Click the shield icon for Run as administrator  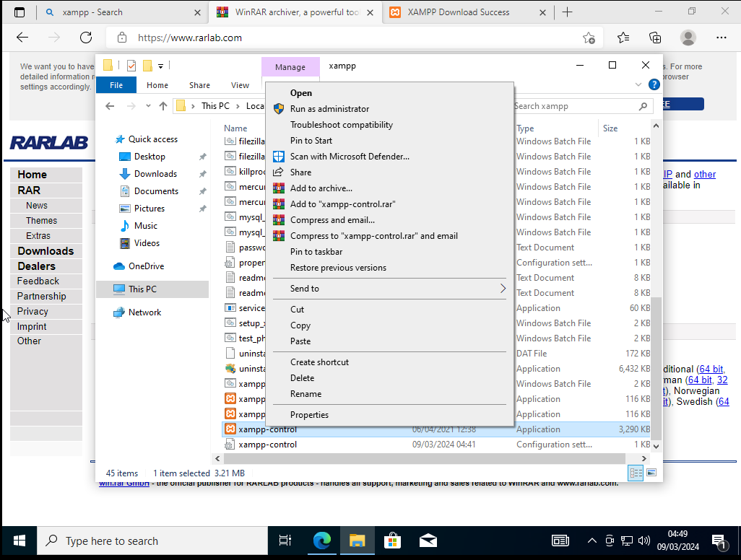[x=279, y=109]
